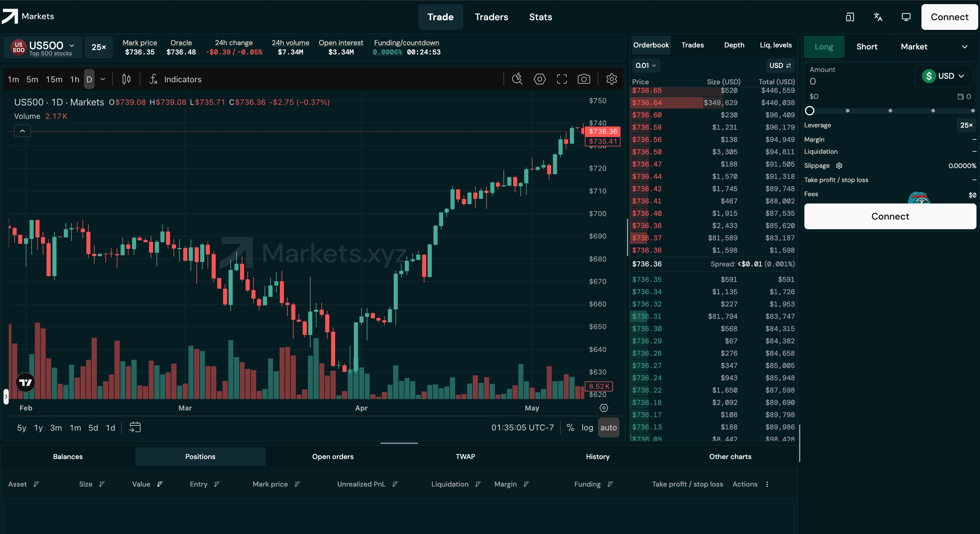The width and height of the screenshot is (980, 534).
Task: Switch to the Stats tab
Action: pos(540,17)
